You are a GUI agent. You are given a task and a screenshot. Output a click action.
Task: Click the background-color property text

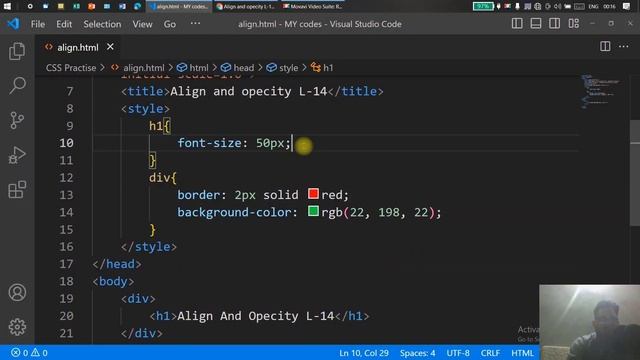pyautogui.click(x=234, y=212)
